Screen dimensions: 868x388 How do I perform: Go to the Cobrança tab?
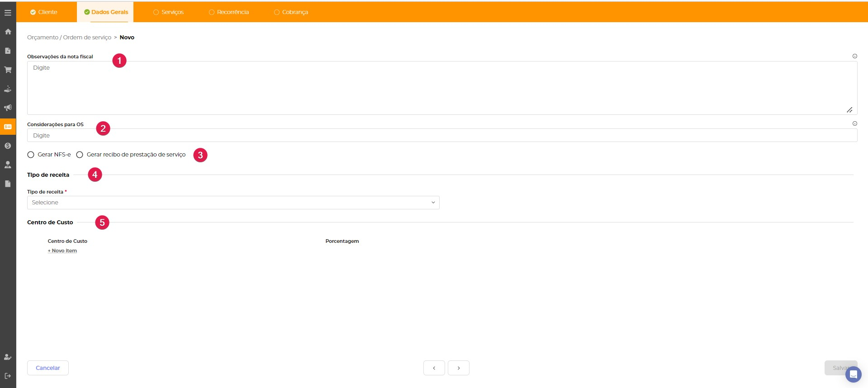click(x=291, y=12)
